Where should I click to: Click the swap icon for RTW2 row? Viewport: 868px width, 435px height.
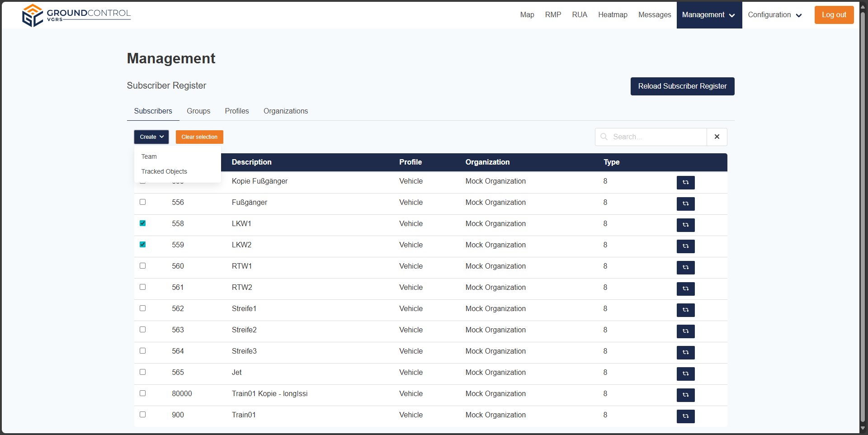pos(685,288)
